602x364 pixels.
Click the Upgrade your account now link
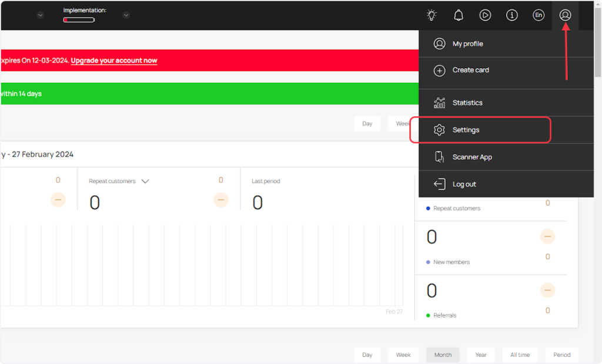[114, 60]
